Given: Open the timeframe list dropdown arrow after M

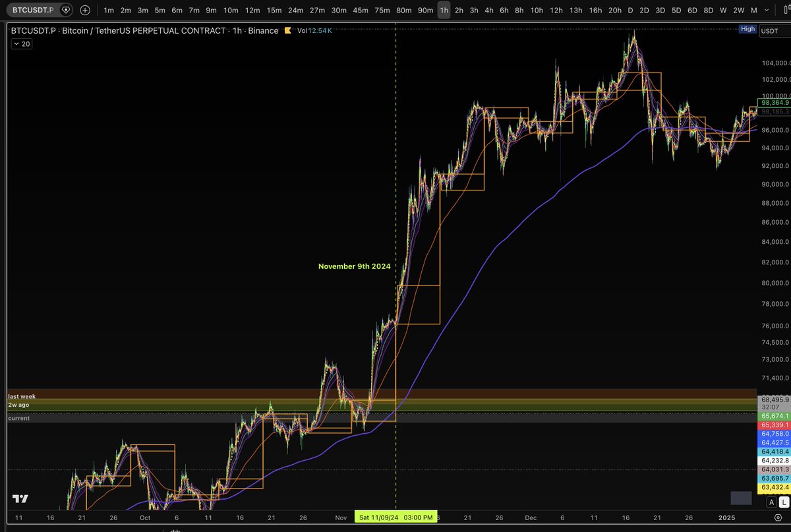Looking at the screenshot, I should click(x=767, y=11).
